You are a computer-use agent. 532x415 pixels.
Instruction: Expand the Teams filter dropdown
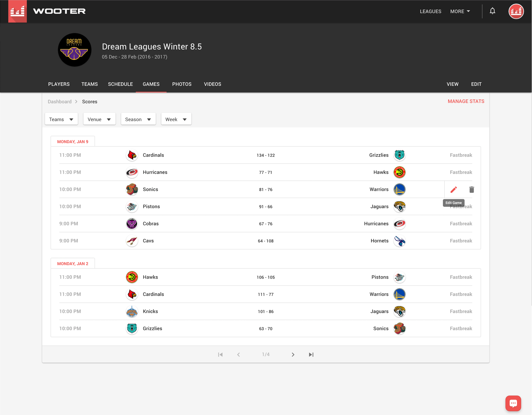pos(61,119)
